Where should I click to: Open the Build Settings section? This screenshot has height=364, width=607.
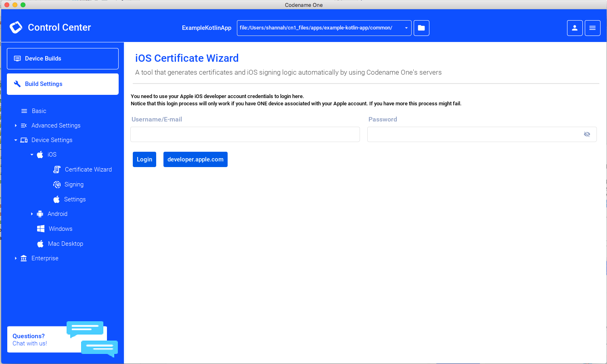click(63, 84)
